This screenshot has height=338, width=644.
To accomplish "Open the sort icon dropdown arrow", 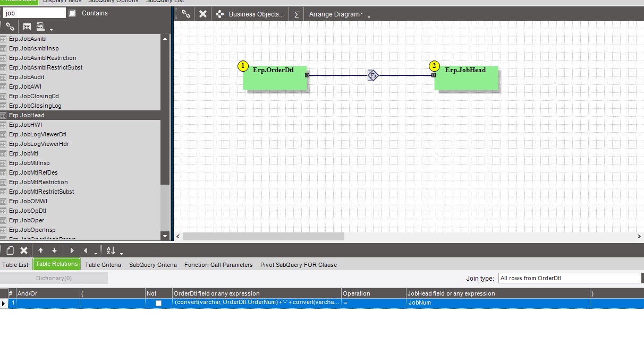I will 121,253.
